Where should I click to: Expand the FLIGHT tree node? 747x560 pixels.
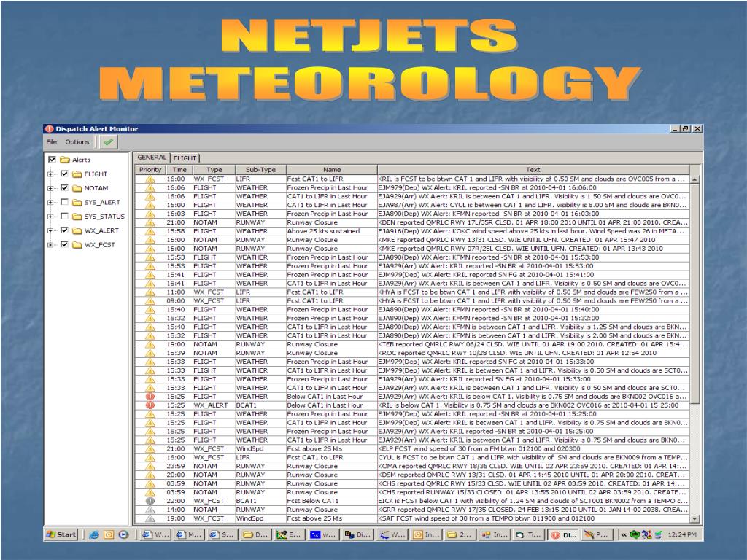(50, 174)
